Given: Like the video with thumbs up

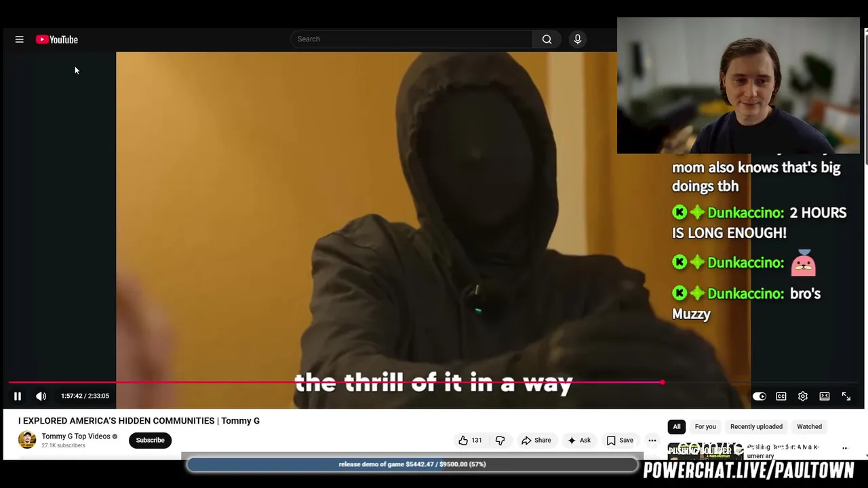Looking at the screenshot, I should pyautogui.click(x=470, y=440).
